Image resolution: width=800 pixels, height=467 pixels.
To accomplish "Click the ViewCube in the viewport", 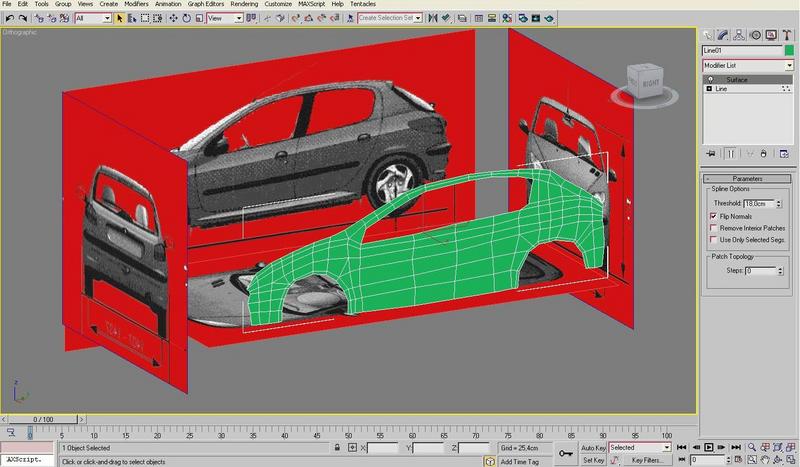I will (645, 81).
